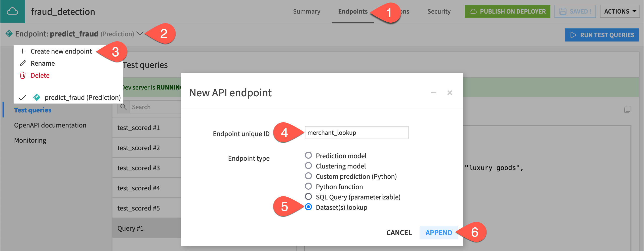This screenshot has width=644, height=251.
Task: Click the Append button in the dialog
Action: coord(439,233)
